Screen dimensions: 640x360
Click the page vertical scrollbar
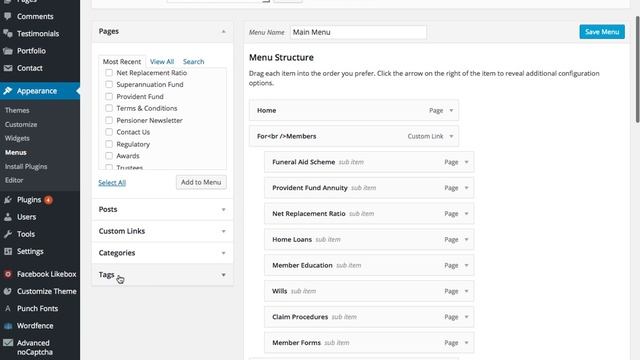(637, 69)
